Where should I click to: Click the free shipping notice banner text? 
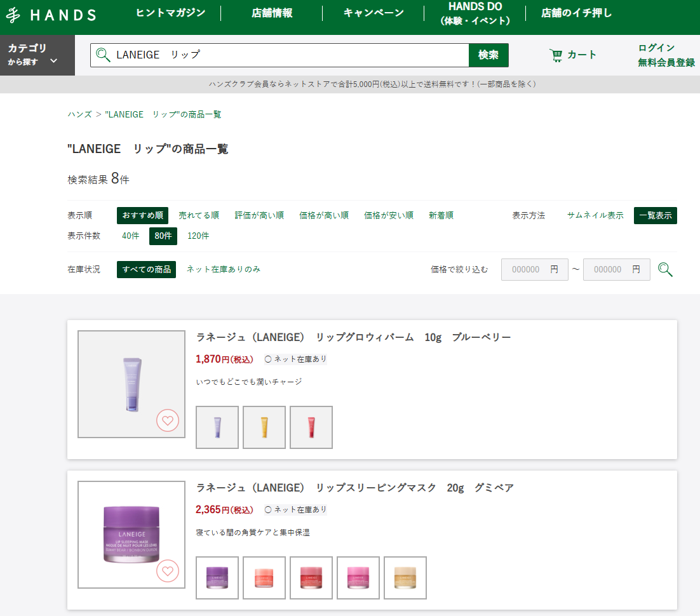pos(372,84)
